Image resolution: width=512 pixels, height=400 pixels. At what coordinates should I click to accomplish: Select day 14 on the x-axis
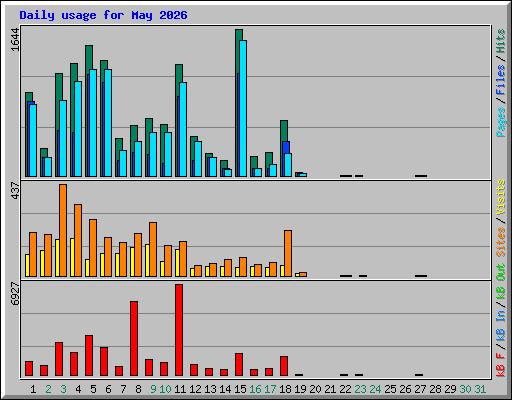(225, 389)
